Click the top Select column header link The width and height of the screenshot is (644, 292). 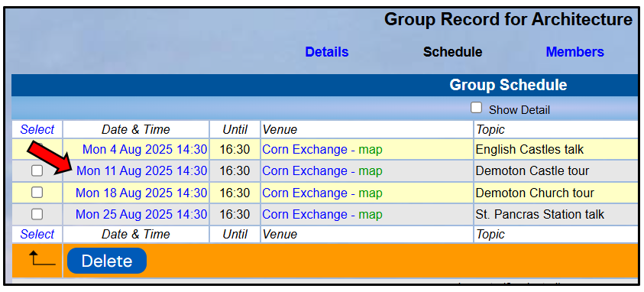(x=37, y=130)
